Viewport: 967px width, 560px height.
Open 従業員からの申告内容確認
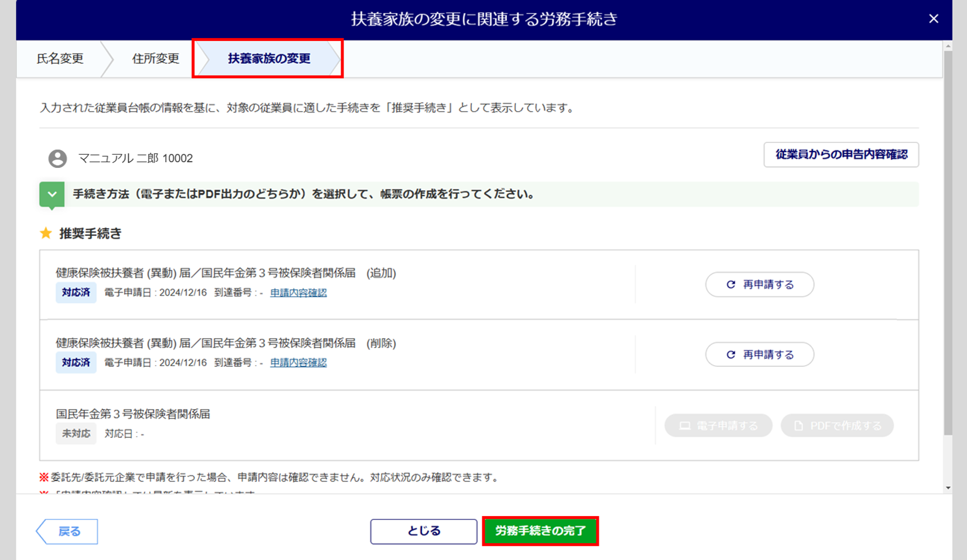pos(841,154)
